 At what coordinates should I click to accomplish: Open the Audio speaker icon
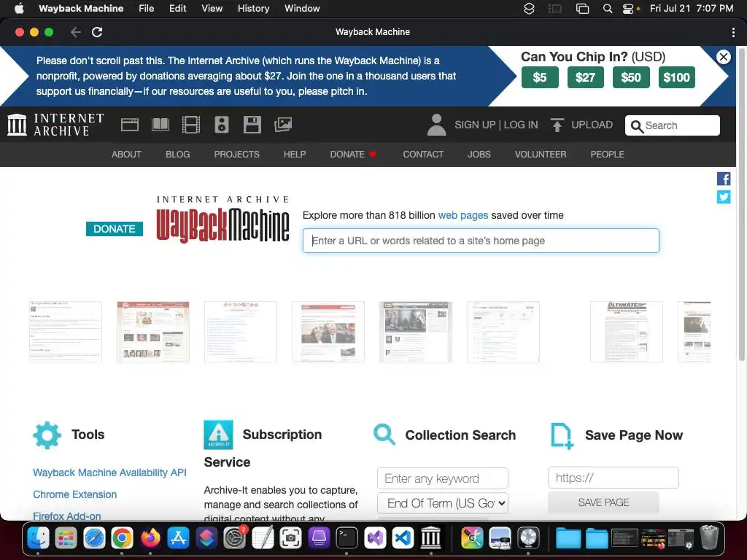click(x=222, y=125)
